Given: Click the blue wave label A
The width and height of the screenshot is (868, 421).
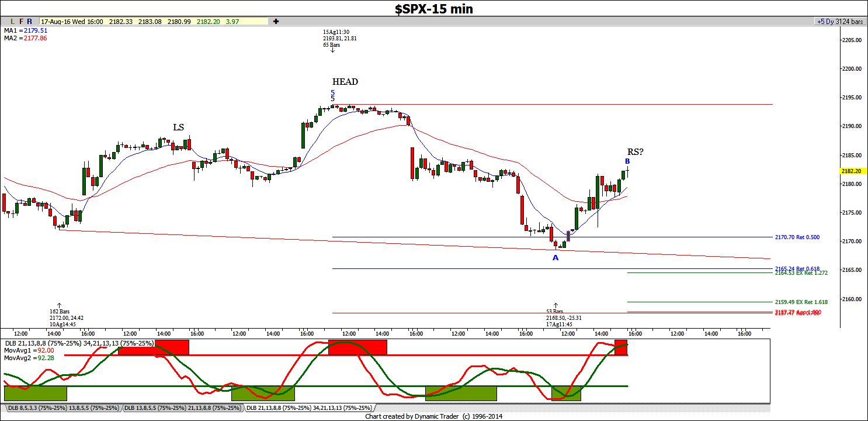Looking at the screenshot, I should click(x=555, y=257).
